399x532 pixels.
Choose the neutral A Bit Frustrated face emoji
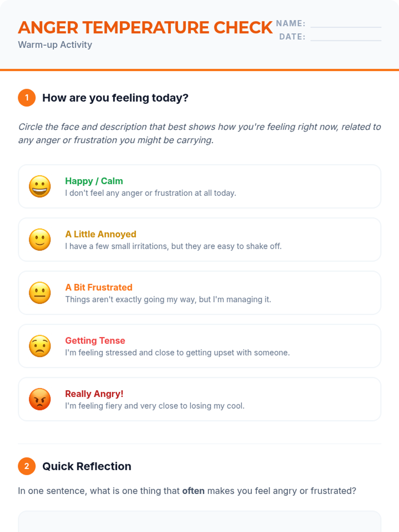(x=40, y=293)
